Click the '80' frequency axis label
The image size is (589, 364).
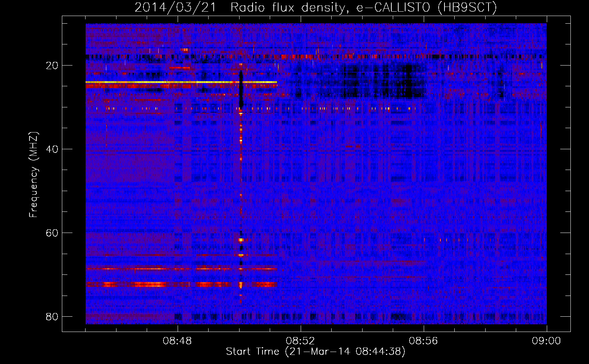click(x=52, y=317)
